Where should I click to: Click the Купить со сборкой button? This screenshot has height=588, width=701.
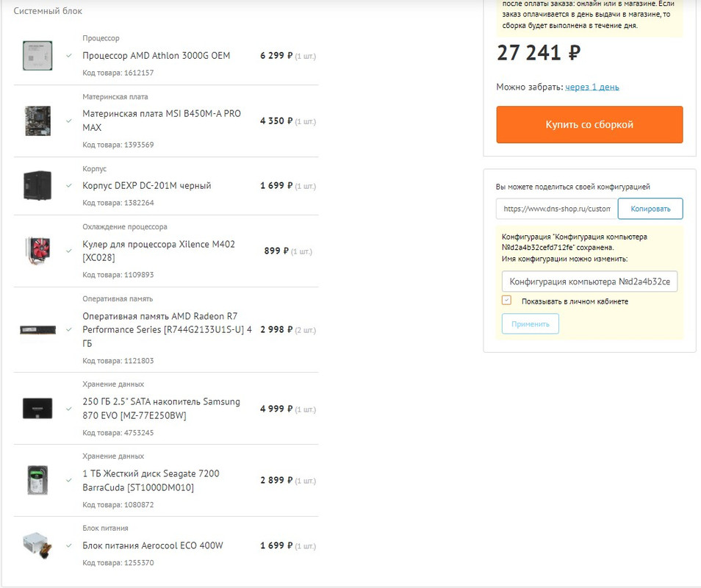[589, 125]
